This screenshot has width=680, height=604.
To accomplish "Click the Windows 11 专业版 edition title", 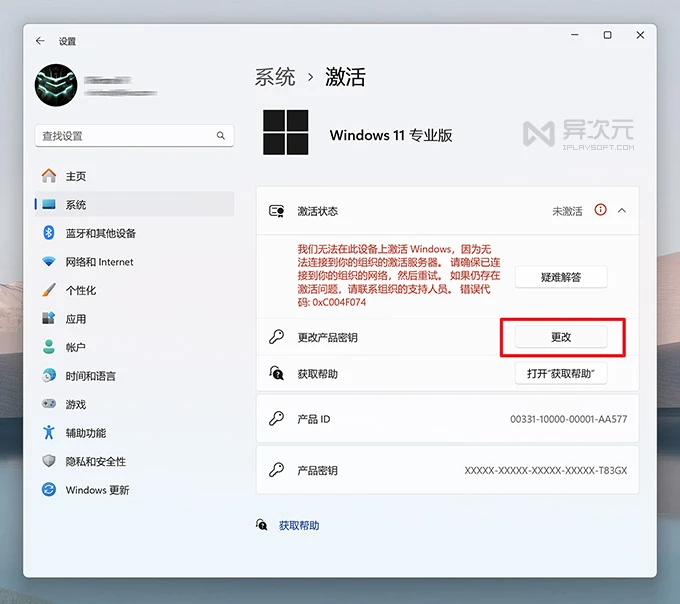I will [391, 135].
